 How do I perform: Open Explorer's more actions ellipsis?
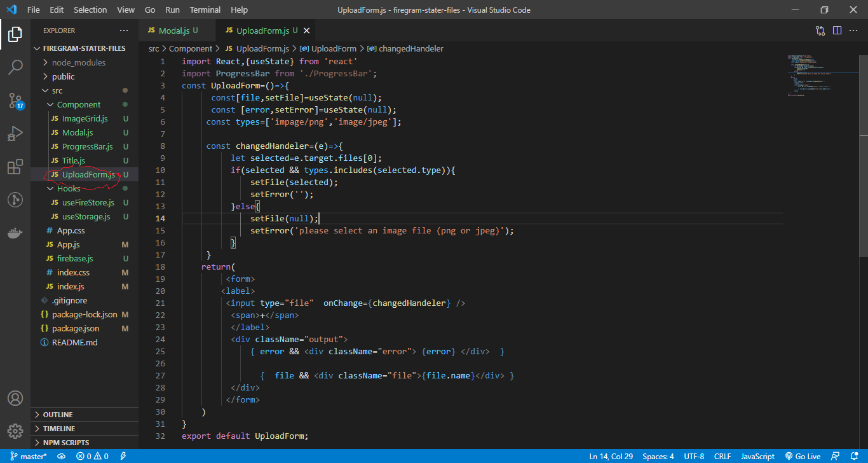pyautogui.click(x=123, y=31)
